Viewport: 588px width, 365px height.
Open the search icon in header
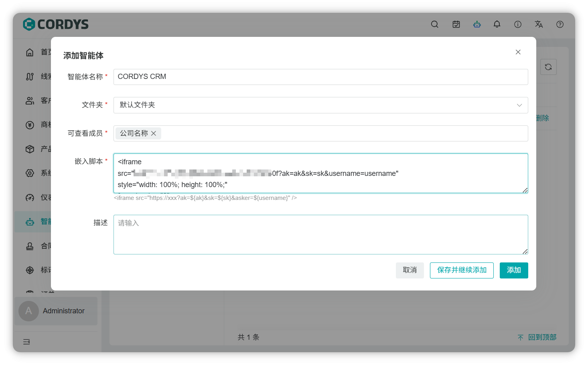(434, 24)
